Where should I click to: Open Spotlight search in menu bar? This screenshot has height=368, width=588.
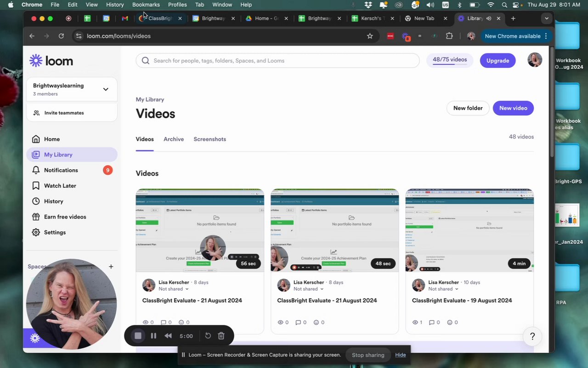coord(504,5)
